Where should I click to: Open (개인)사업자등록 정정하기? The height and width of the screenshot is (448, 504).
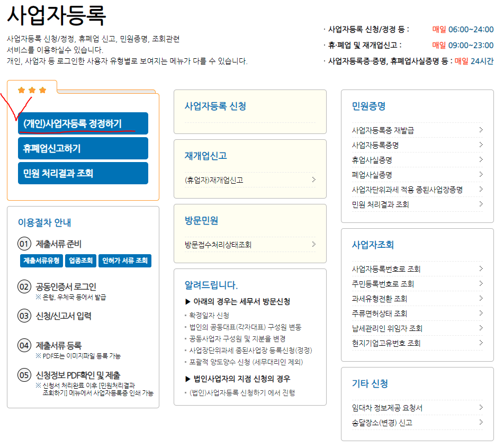pyautogui.click(x=82, y=122)
